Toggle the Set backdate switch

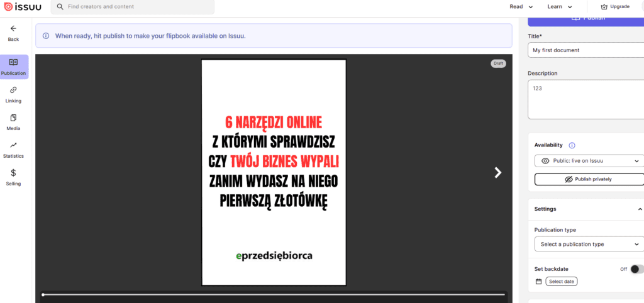pos(636,269)
